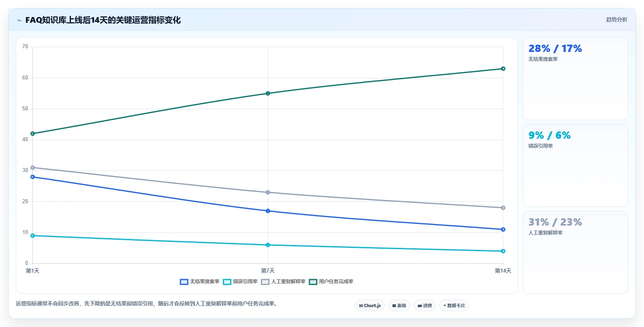644x327 pixels.
Task: Toggle 人工重复解释率 legend swatch
Action: tap(265, 282)
